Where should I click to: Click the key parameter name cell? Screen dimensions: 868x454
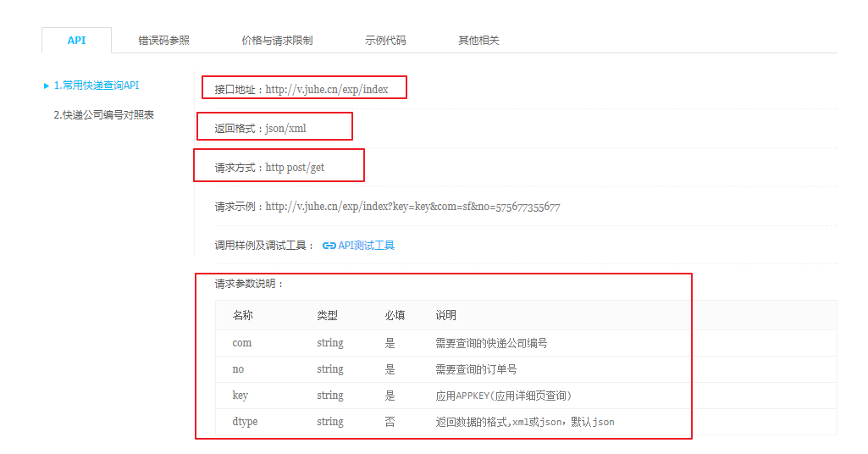(x=240, y=396)
